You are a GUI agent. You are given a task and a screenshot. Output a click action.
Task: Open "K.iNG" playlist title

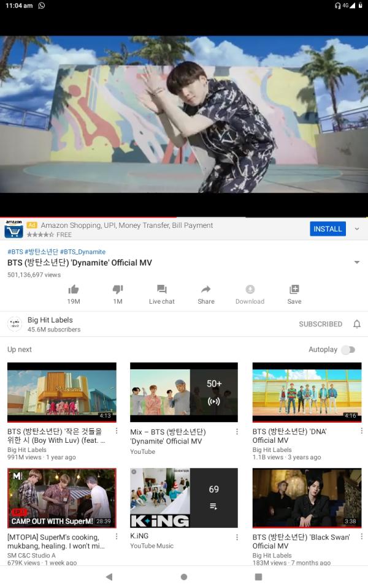(x=139, y=536)
